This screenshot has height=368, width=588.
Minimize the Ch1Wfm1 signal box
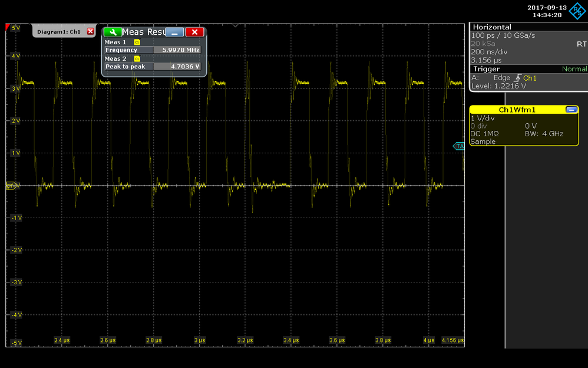click(x=572, y=109)
